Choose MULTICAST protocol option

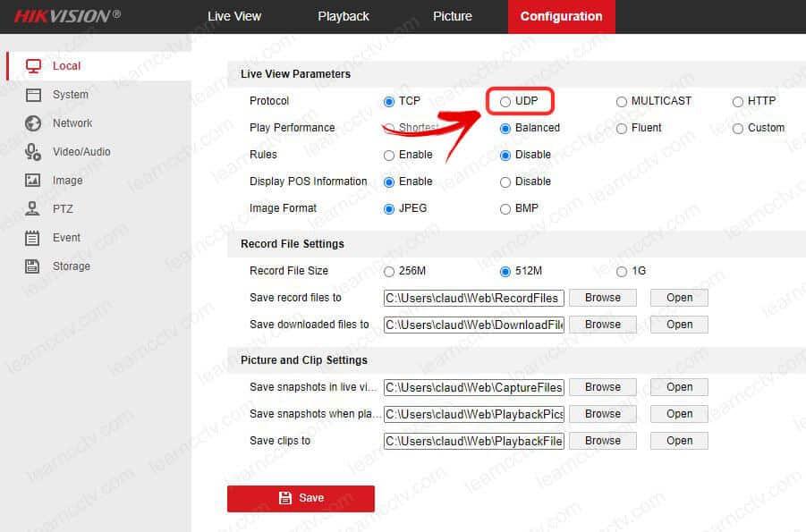tap(622, 101)
